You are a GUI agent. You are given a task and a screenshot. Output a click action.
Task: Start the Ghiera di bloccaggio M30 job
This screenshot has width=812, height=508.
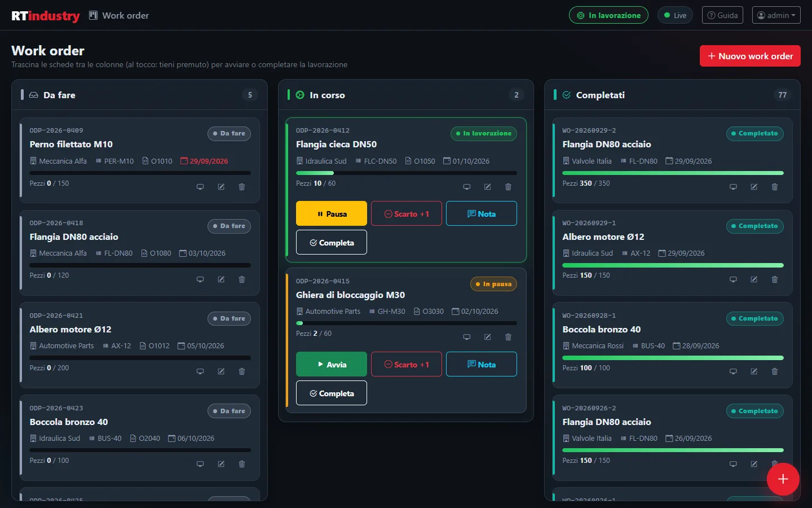point(332,364)
